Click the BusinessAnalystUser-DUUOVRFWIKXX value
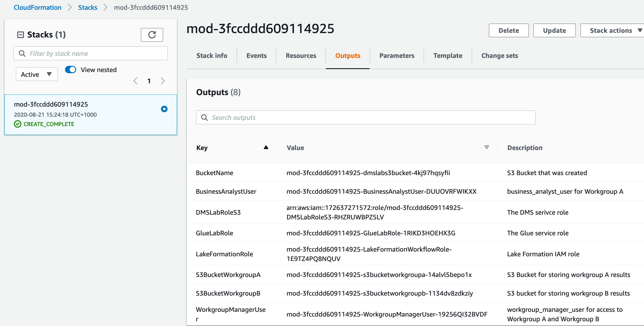This screenshot has height=326, width=644. (x=381, y=191)
